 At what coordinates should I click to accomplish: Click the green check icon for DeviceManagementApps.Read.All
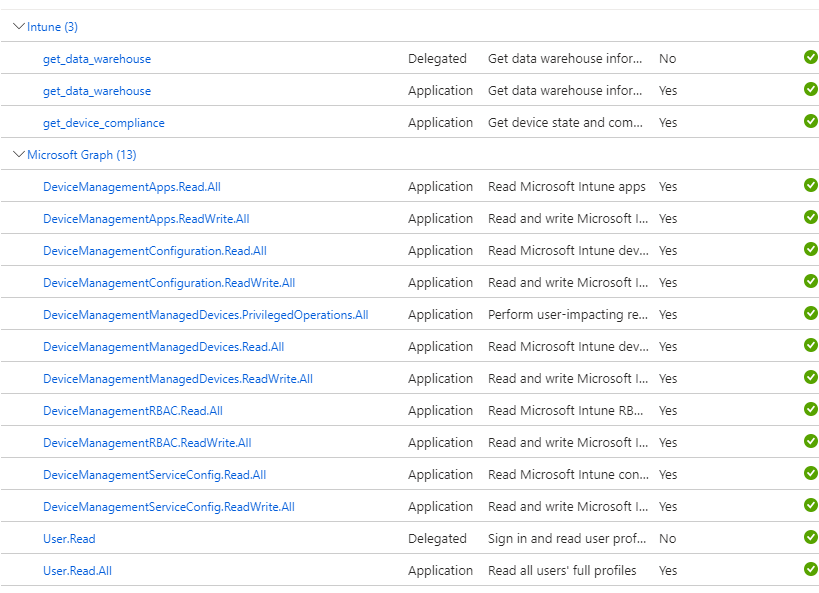[811, 186]
